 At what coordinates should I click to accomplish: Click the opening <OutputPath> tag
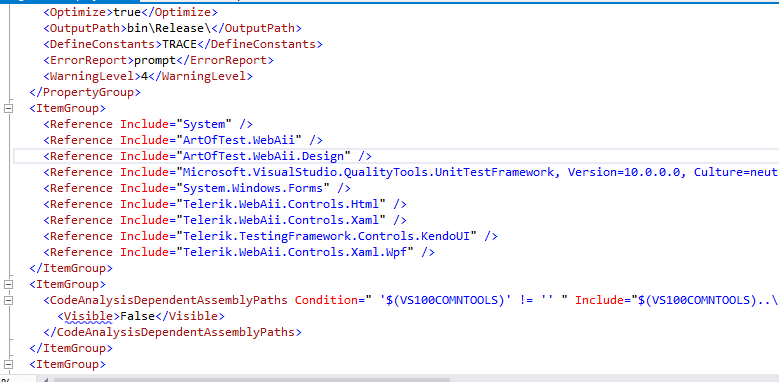(x=85, y=28)
